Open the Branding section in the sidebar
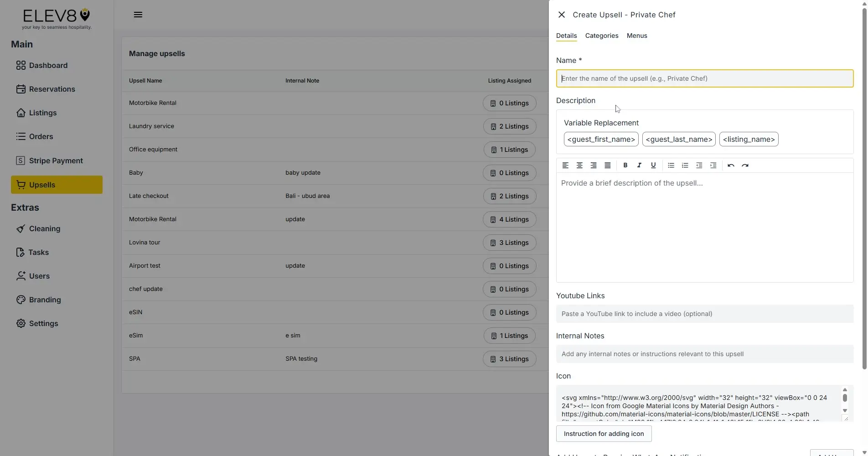868x456 pixels. coord(45,300)
